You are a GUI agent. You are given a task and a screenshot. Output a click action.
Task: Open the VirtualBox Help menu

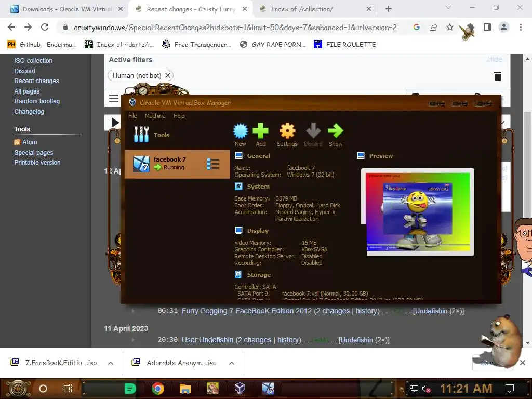click(x=179, y=116)
